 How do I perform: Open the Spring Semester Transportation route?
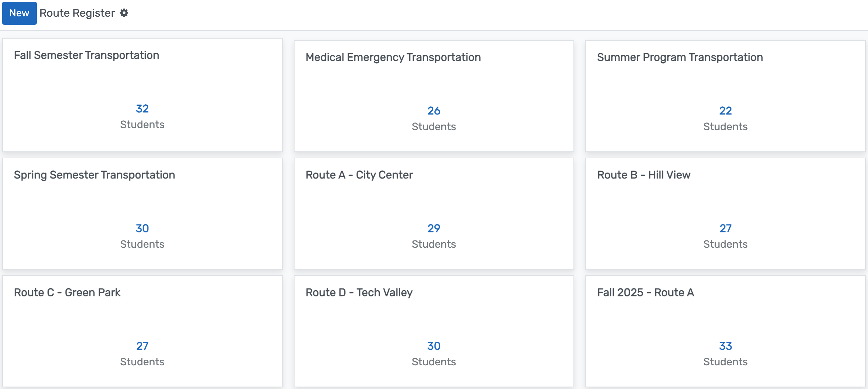(94, 175)
